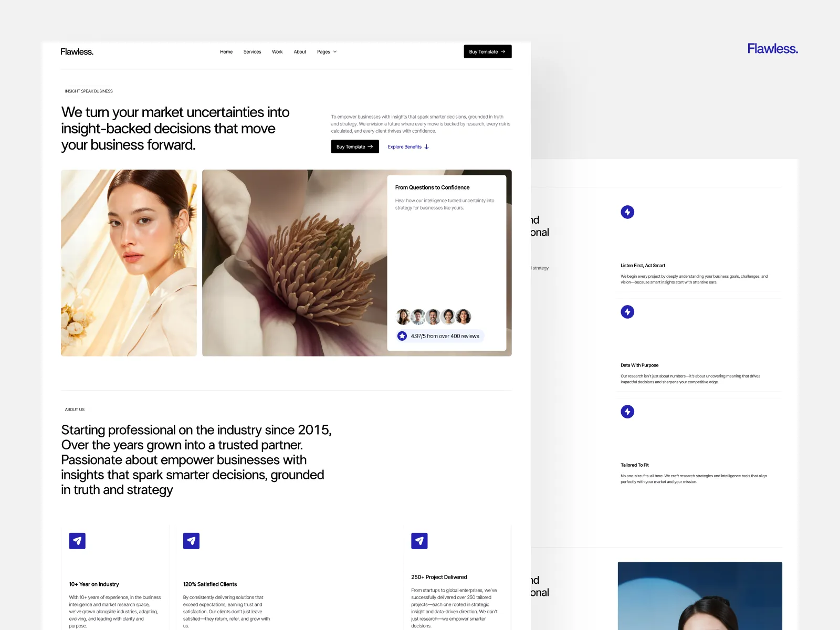
Task: Select the third reviewer avatar
Action: (433, 317)
